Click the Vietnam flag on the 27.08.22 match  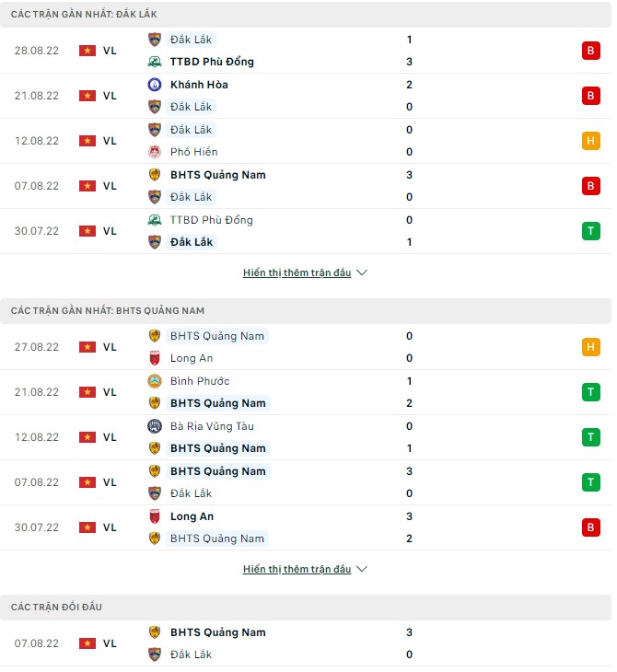click(87, 347)
